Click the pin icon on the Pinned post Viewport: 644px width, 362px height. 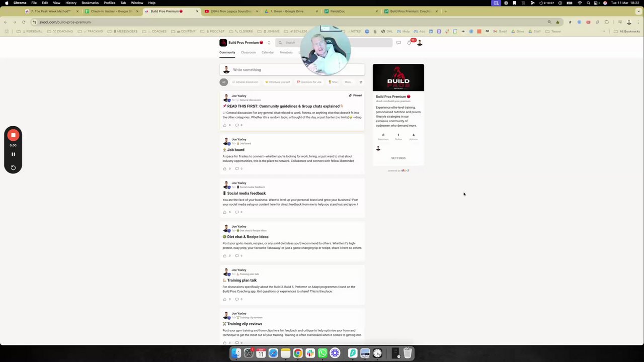click(x=350, y=95)
